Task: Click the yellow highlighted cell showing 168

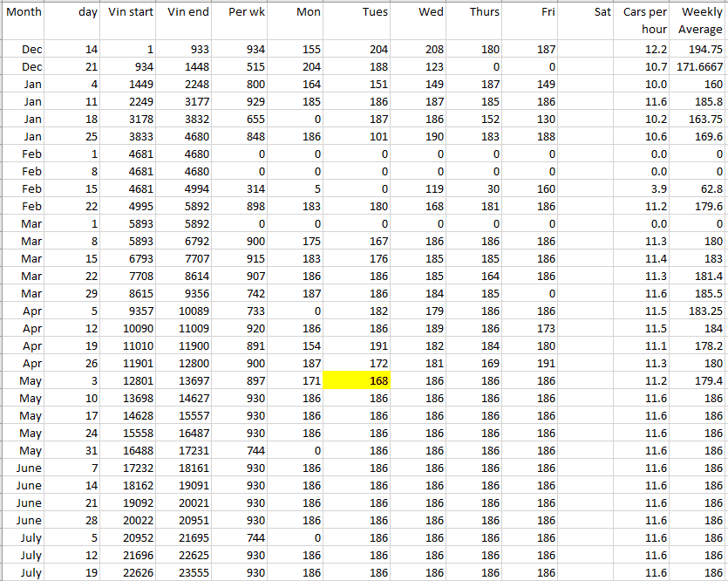Action: tap(357, 381)
